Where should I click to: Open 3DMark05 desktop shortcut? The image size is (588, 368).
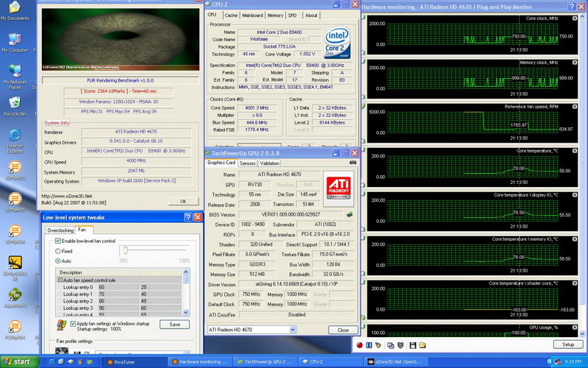pyautogui.click(x=15, y=202)
